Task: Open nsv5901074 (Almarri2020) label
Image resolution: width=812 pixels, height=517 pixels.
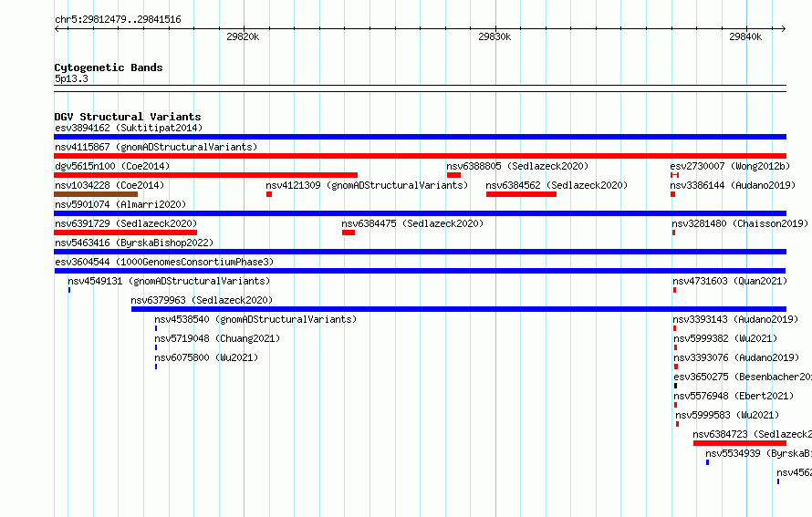Action: coord(120,204)
